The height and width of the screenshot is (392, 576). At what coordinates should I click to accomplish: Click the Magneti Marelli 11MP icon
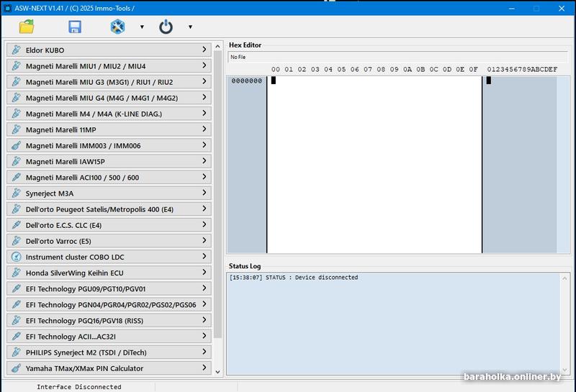click(16, 129)
